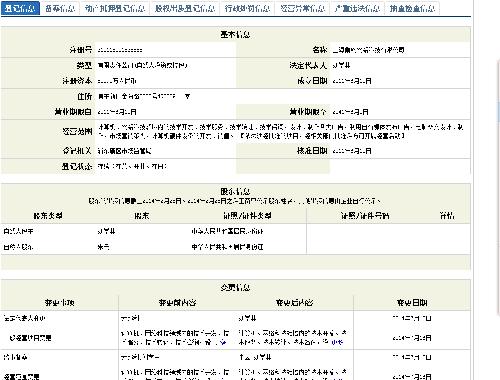The height and width of the screenshot is (380, 500).
Task: Click the date value beside 核准日期
Action: (352, 151)
